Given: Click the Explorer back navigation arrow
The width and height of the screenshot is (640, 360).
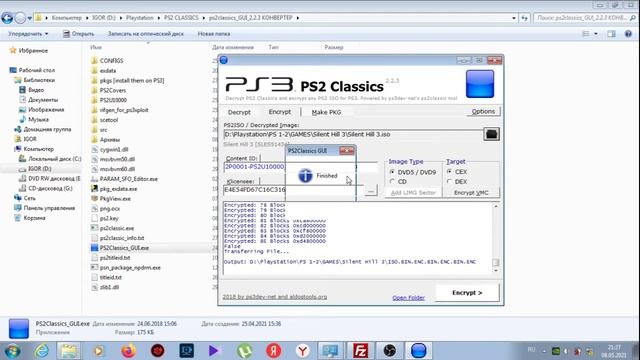Looking at the screenshot, I should click(x=7, y=18).
